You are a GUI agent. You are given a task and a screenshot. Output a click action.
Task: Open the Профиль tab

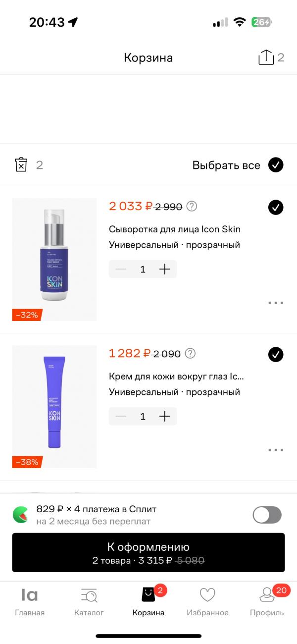[267, 601]
